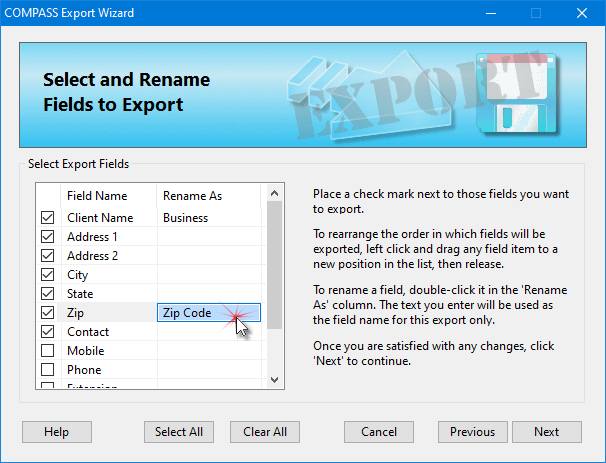
Task: Click the Select All button
Action: pyautogui.click(x=179, y=432)
